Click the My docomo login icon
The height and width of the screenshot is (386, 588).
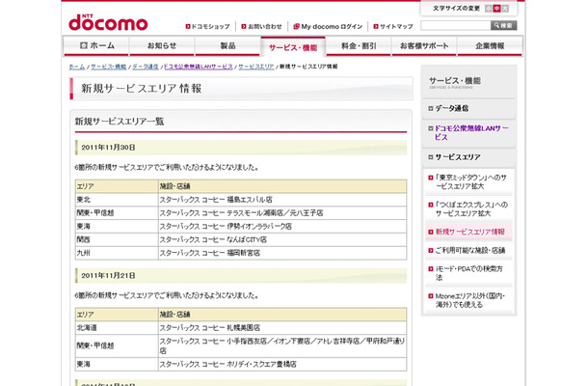(296, 27)
